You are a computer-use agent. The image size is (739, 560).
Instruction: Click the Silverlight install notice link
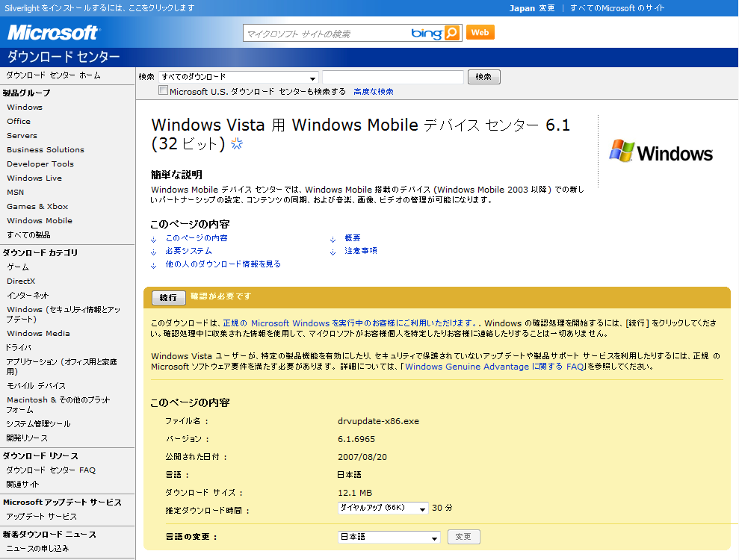(x=99, y=8)
